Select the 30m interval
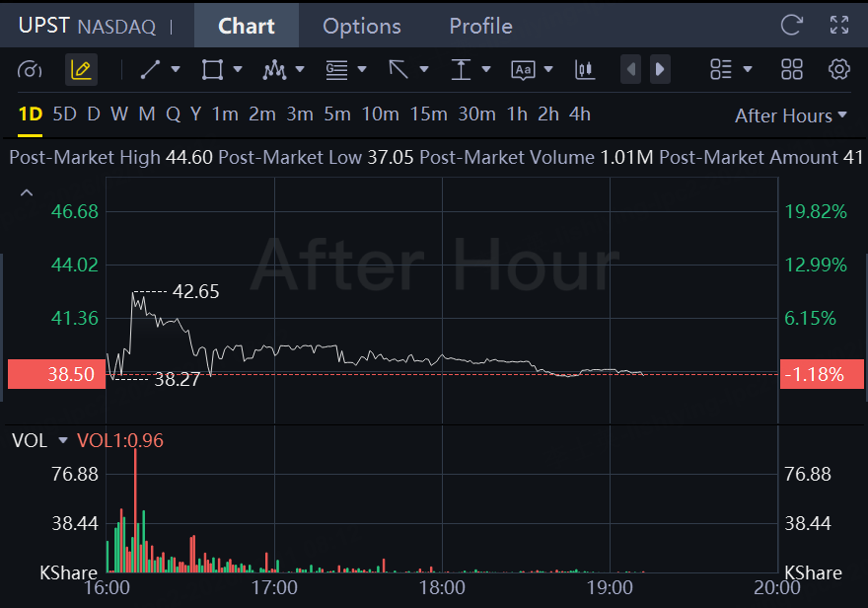This screenshot has height=608, width=868. pos(476,114)
